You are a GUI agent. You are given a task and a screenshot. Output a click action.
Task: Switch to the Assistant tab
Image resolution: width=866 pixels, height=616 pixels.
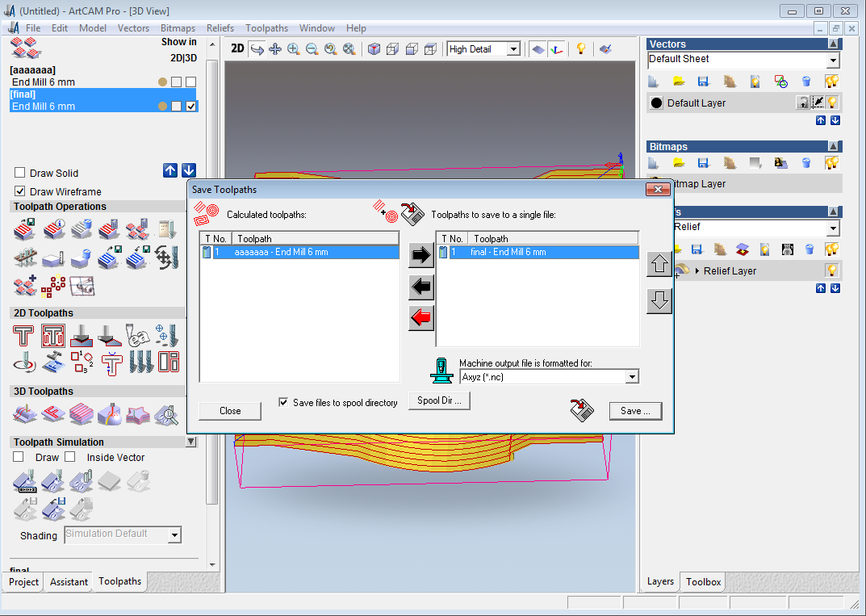(69, 582)
